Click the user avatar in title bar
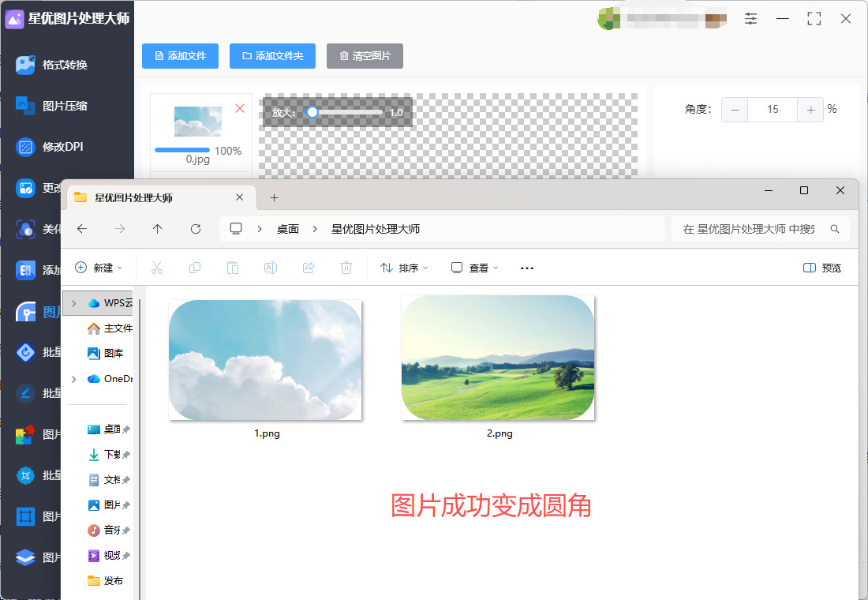 [x=608, y=19]
